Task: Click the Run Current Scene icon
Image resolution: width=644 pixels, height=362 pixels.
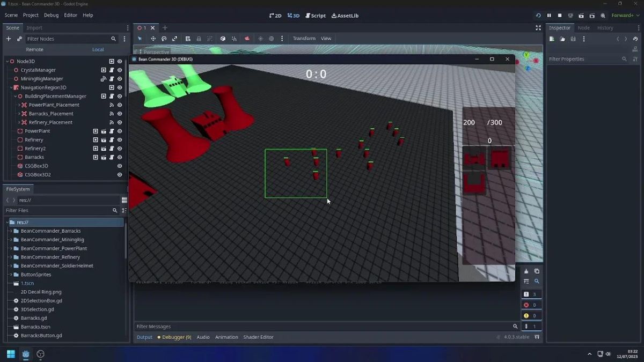Action: pyautogui.click(x=581, y=16)
